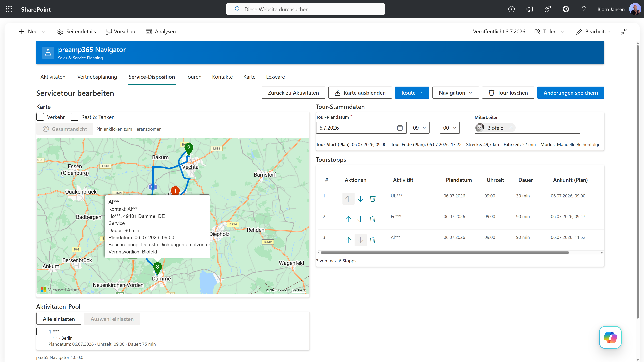
Task: Open the help question mark icon
Action: coord(584,9)
